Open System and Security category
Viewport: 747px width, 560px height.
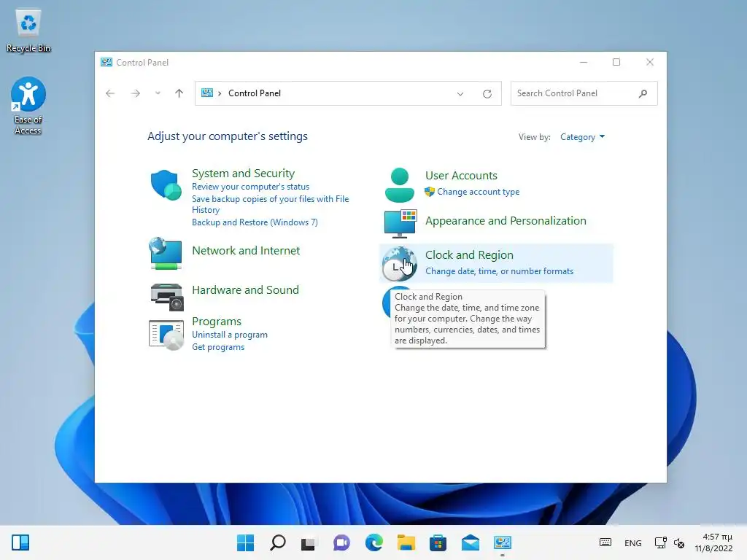coord(244,174)
